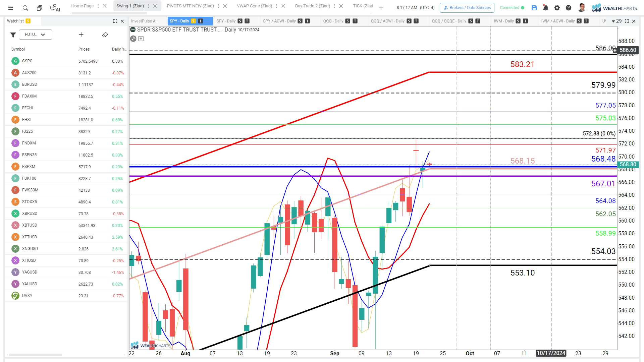
Task: Select the YAGUSD watchlist row
Action: pos(66,272)
